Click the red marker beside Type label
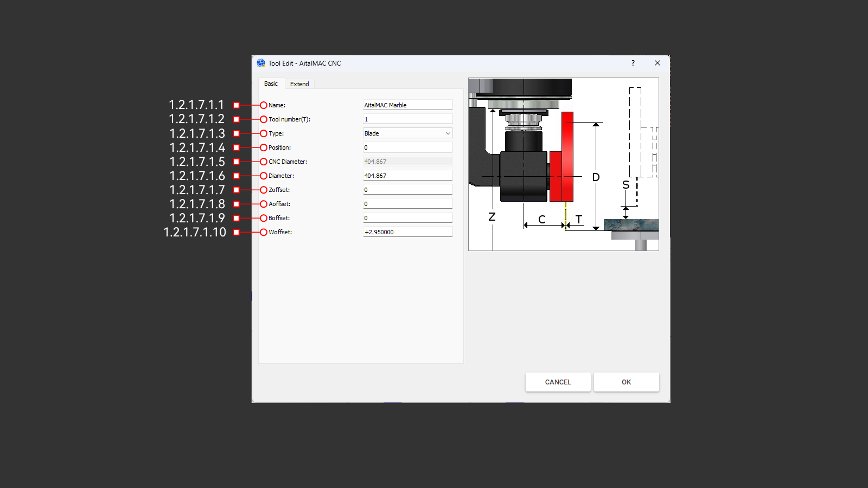This screenshot has height=488, width=868. (264, 133)
